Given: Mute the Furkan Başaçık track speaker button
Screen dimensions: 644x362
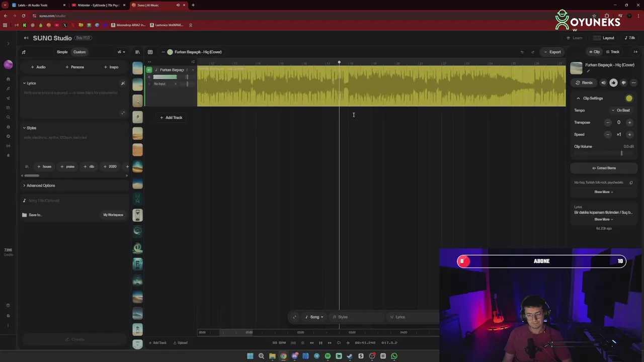Looking at the screenshot, I should [149, 70].
